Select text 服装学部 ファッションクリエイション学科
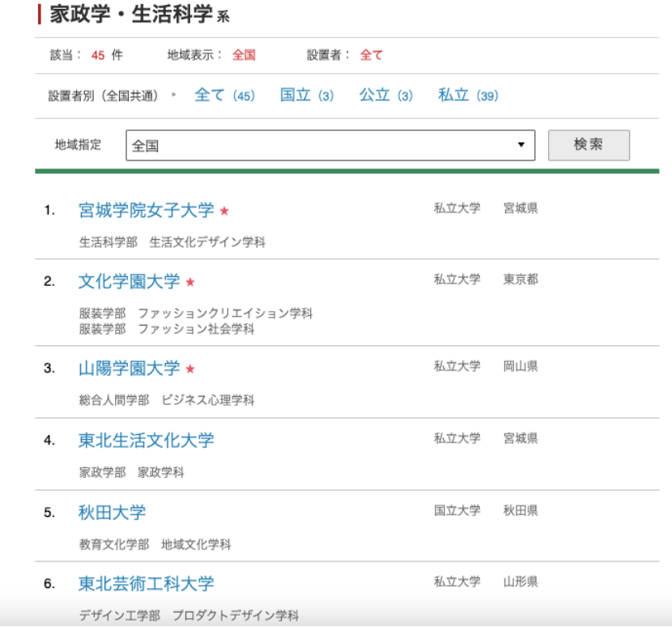672x627 pixels. pyautogui.click(x=196, y=313)
